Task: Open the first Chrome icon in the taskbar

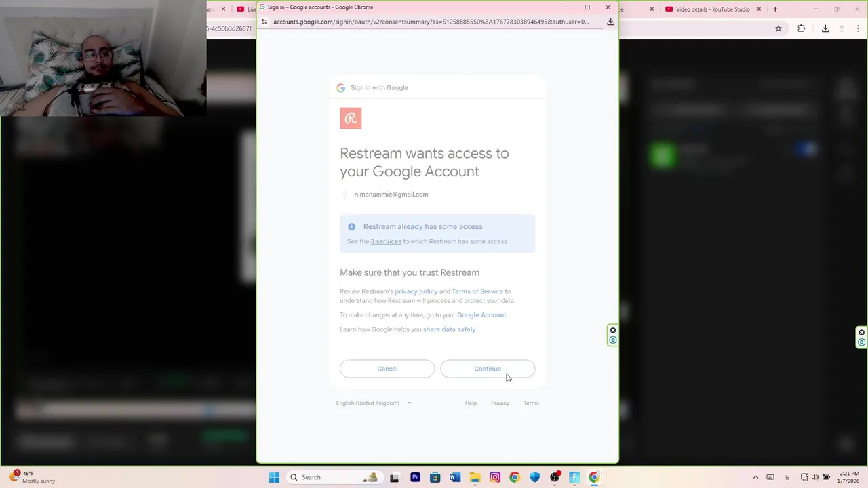Action: 515,477
